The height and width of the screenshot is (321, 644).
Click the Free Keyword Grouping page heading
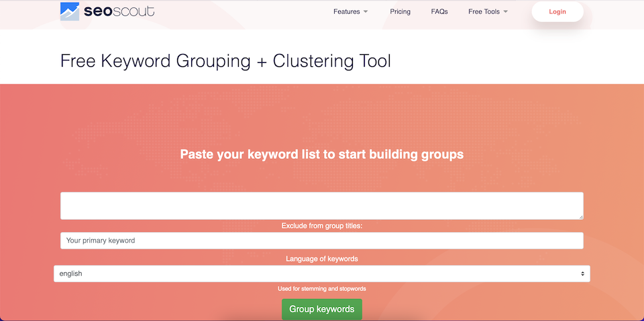[x=225, y=61]
